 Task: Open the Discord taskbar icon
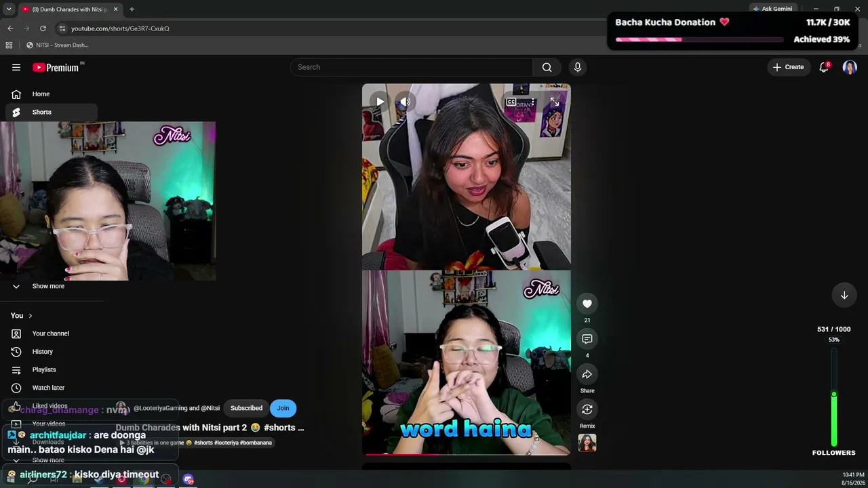[189, 480]
